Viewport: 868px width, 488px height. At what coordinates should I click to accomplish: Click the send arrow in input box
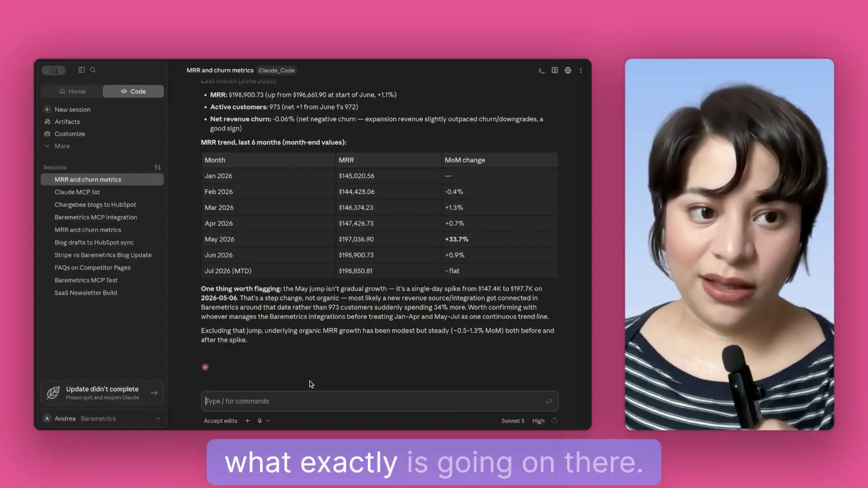[x=548, y=401]
